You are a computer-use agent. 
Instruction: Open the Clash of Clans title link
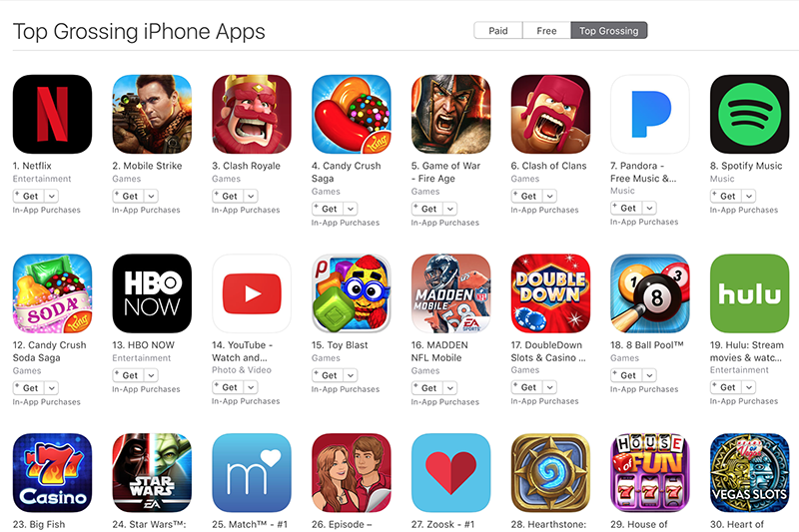pos(548,166)
